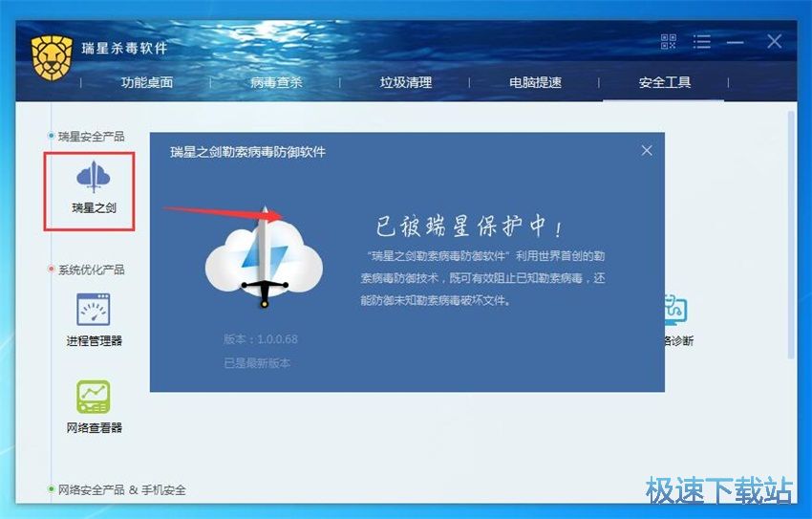Image resolution: width=812 pixels, height=519 pixels.
Task: Click the 网络安全产品 & 手机安全 heading
Action: 121,489
